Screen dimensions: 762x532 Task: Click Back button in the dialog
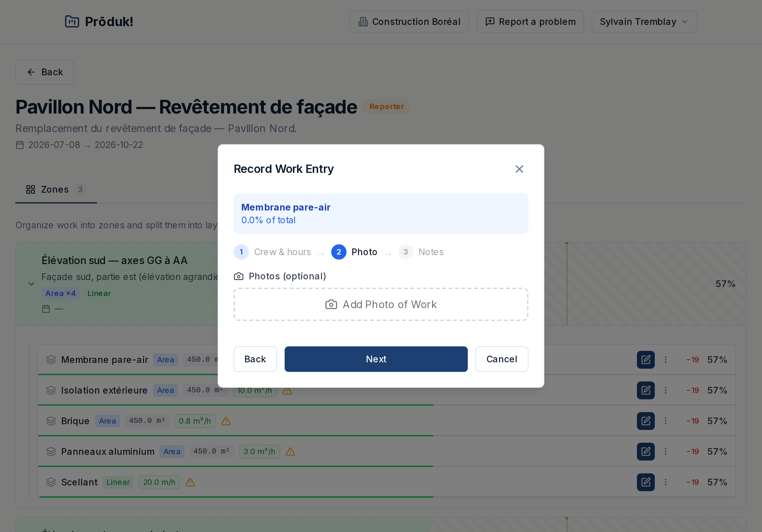coord(255,359)
